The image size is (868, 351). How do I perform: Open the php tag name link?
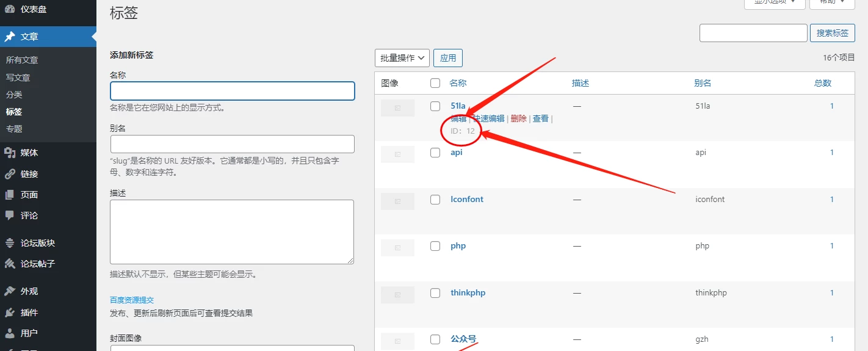458,246
